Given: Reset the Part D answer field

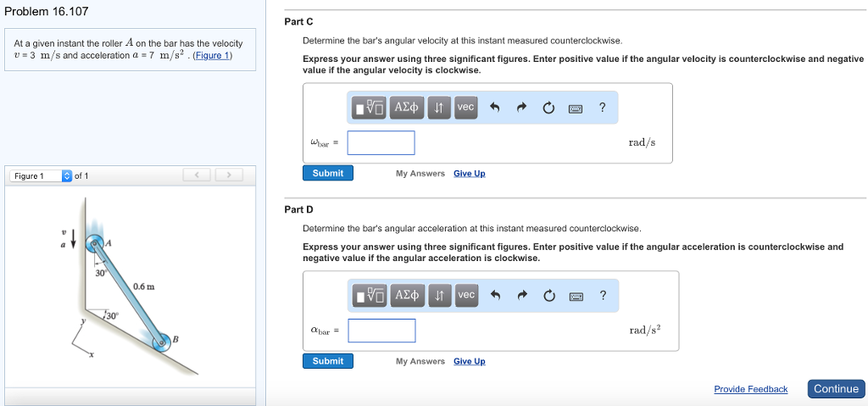Looking at the screenshot, I should coord(549,295).
